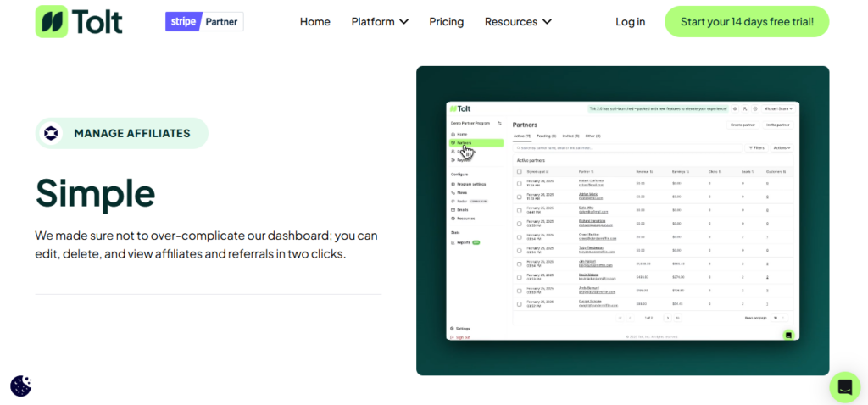Go to the next page arrow
The height and width of the screenshot is (405, 868).
click(668, 318)
